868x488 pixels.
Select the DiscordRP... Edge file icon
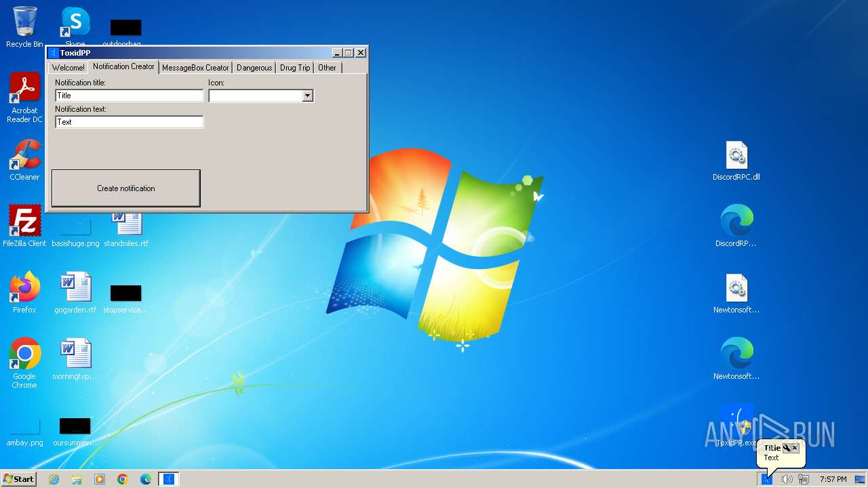(x=736, y=226)
